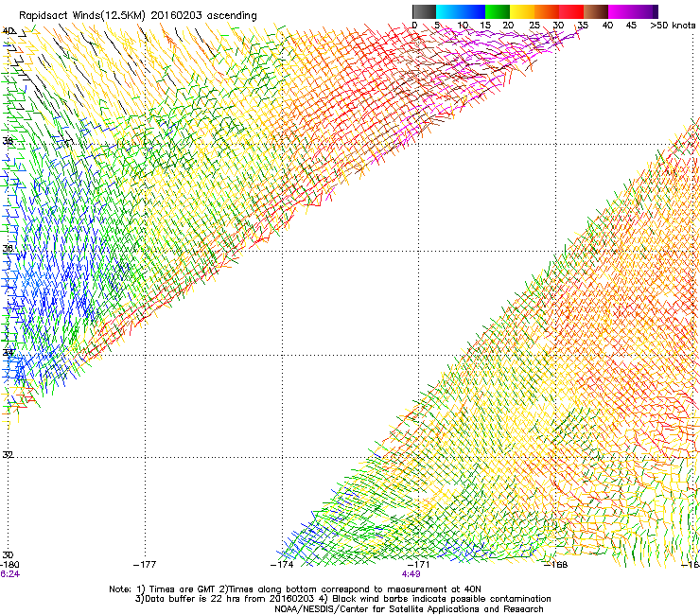This screenshot has width=700, height=615.
Task: Click the latitude label '36' on the left axis
Action: (8, 248)
